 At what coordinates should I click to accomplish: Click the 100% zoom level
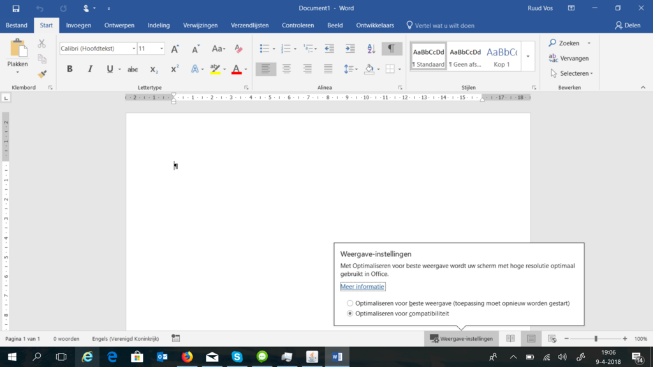[641, 339]
